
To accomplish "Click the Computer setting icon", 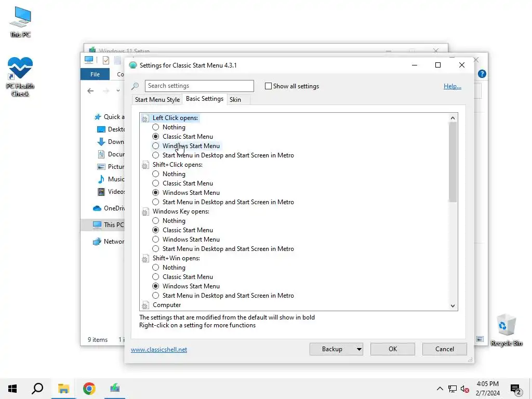I will [145, 305].
